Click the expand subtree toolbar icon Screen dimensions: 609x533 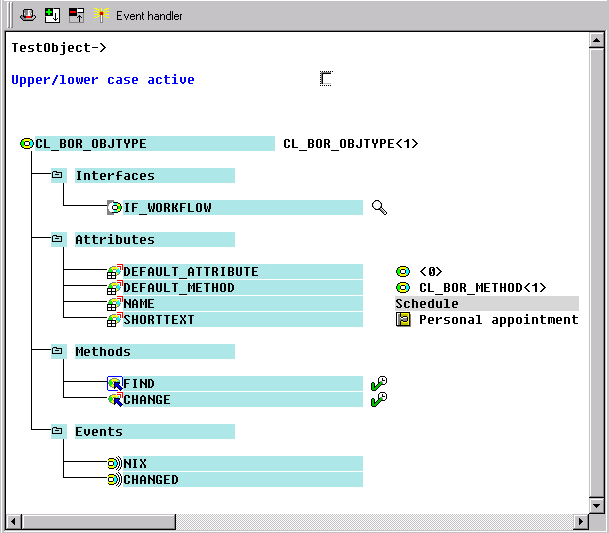[x=53, y=15]
